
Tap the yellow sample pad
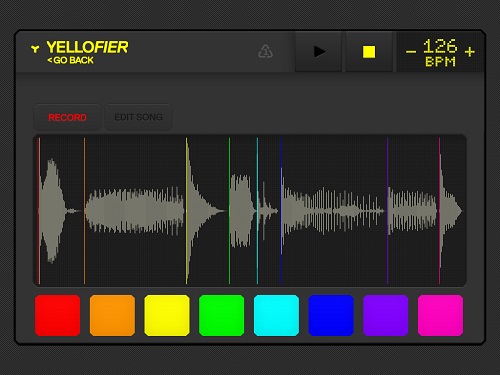click(167, 315)
